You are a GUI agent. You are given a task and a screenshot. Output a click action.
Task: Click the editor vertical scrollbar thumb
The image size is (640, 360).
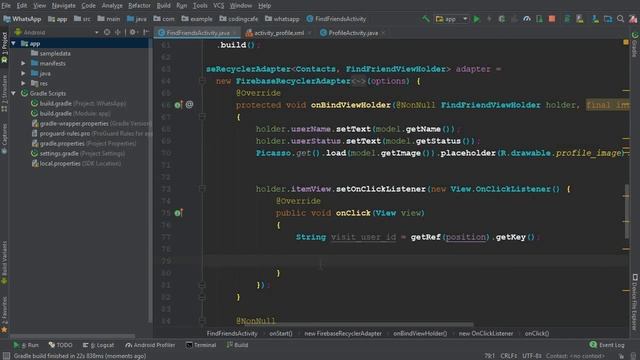coord(627,211)
